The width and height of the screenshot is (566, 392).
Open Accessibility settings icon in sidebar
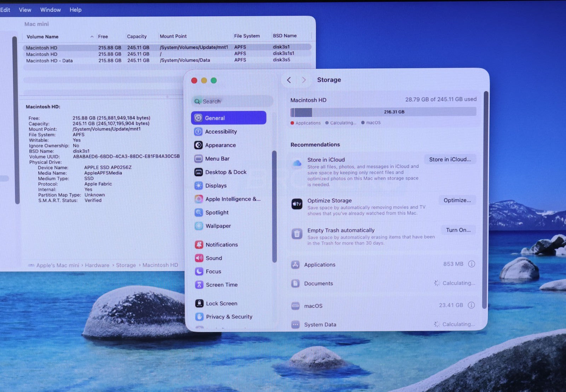point(198,132)
